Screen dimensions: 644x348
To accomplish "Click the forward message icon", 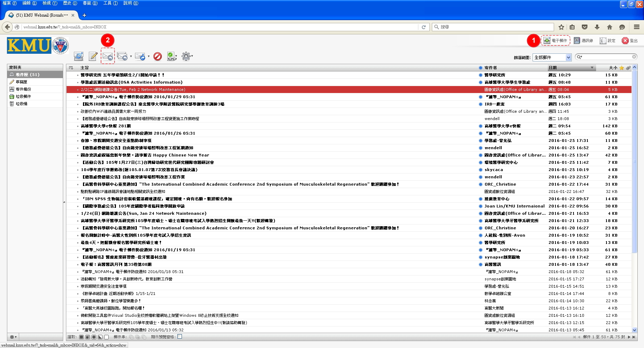I will click(140, 56).
